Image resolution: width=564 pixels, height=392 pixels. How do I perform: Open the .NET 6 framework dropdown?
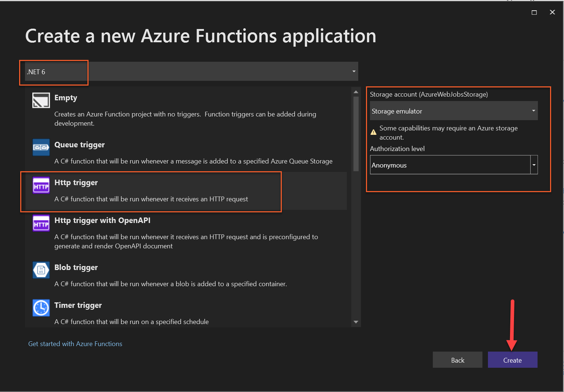191,71
